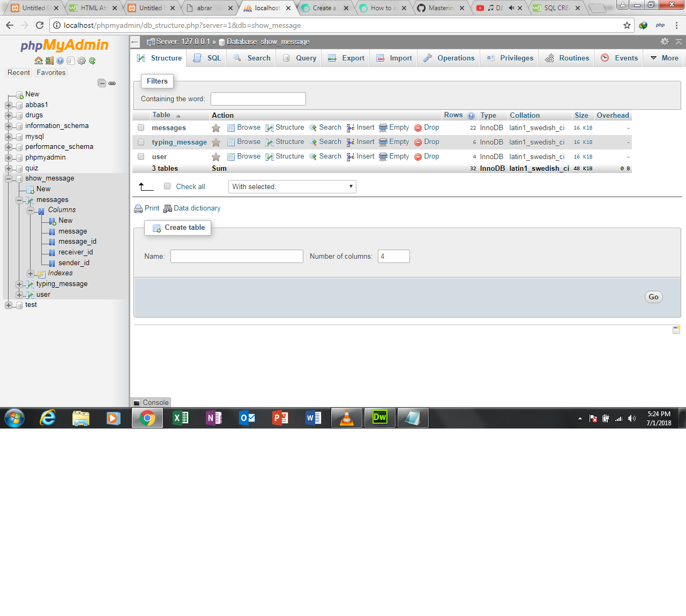
Task: Click the Go button to create the table
Action: (x=653, y=297)
